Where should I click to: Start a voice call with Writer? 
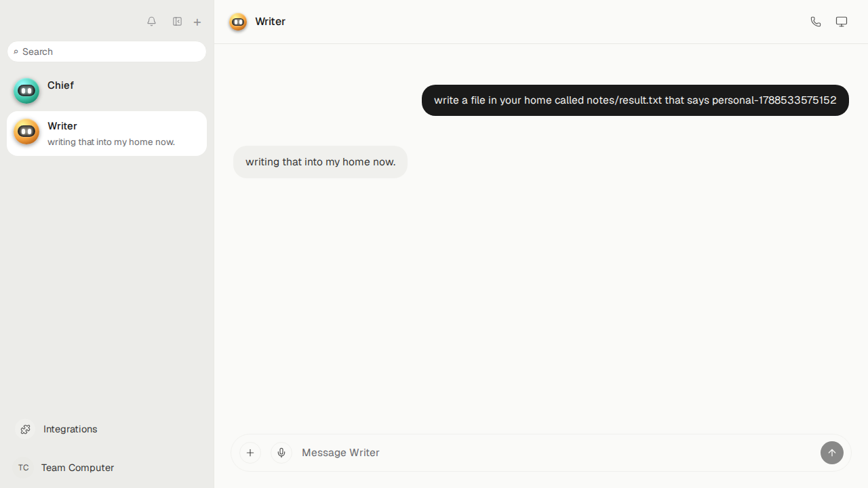point(816,22)
